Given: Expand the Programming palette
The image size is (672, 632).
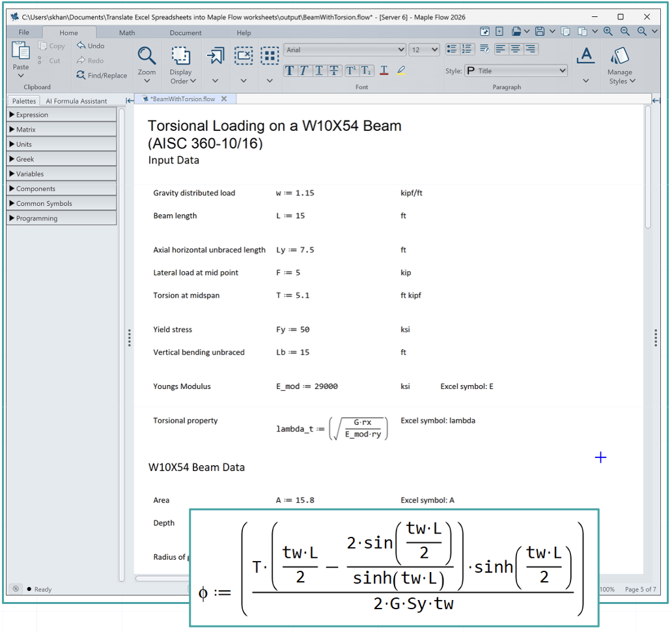Looking at the screenshot, I should click(62, 218).
